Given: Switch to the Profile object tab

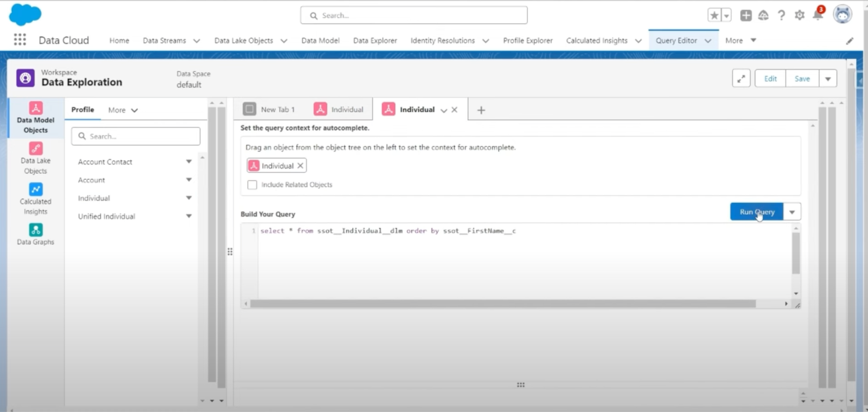Looking at the screenshot, I should point(82,110).
